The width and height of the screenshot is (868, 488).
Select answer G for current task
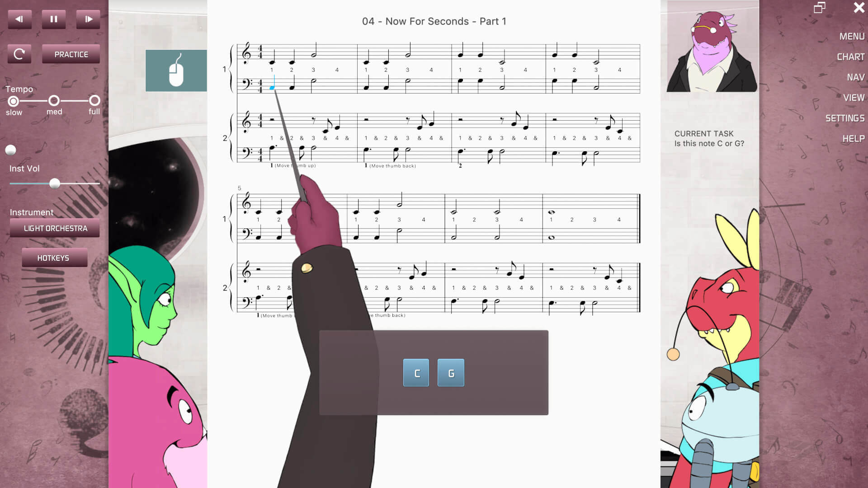pyautogui.click(x=451, y=372)
